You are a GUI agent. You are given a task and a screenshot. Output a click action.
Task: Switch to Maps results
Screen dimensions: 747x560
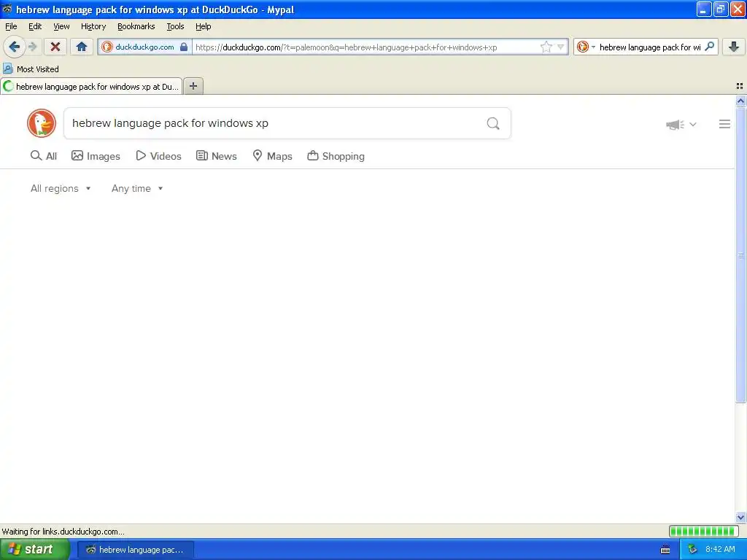[272, 156]
